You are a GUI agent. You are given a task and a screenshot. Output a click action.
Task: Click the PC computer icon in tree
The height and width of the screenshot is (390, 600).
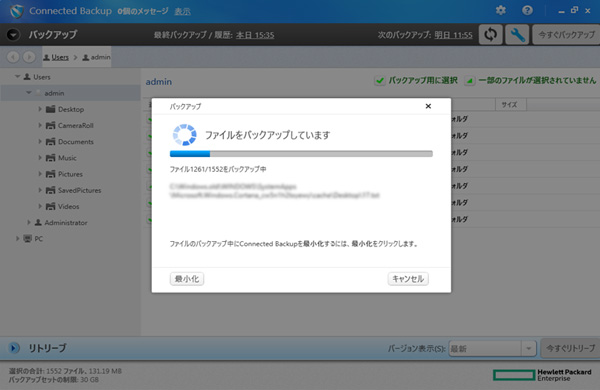(x=28, y=238)
